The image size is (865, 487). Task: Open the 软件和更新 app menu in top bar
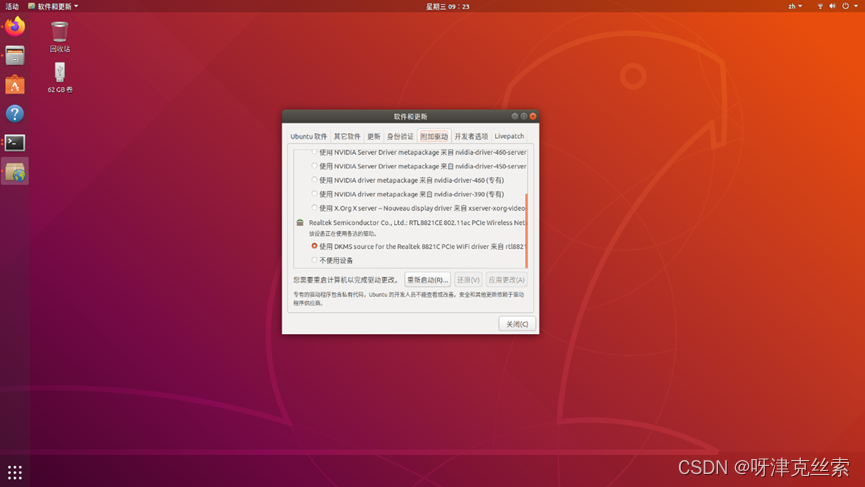pyautogui.click(x=54, y=6)
